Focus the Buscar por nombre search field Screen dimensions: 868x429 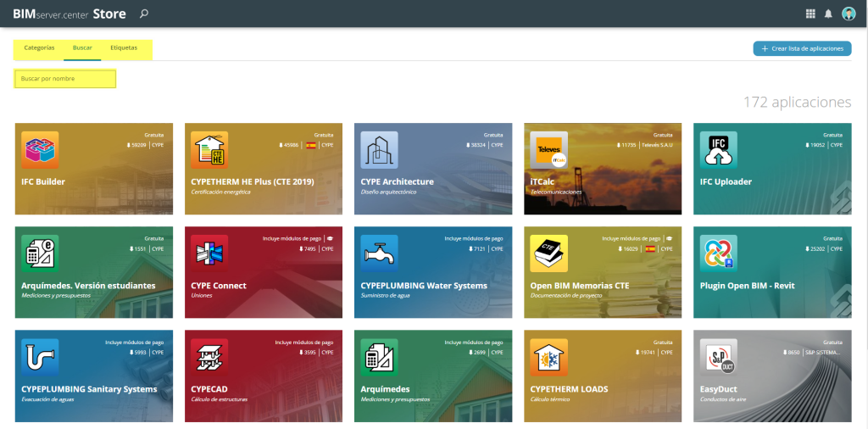(x=65, y=79)
